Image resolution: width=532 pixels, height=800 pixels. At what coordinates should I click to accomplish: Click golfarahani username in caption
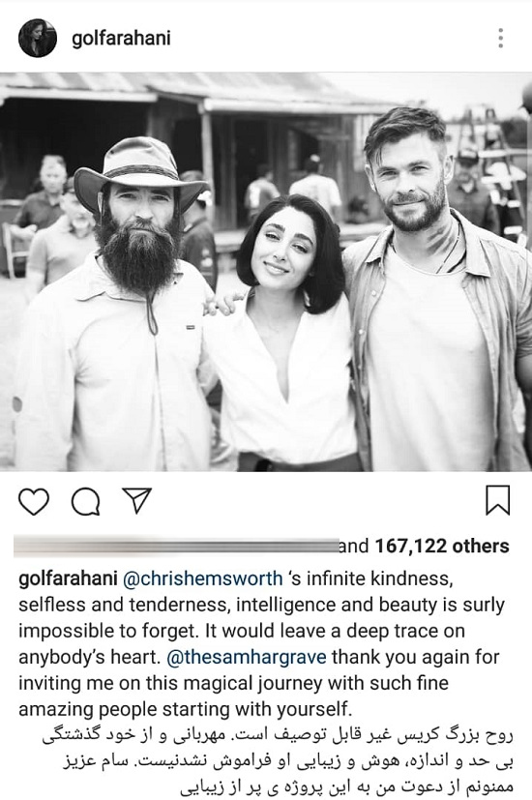[x=69, y=578]
